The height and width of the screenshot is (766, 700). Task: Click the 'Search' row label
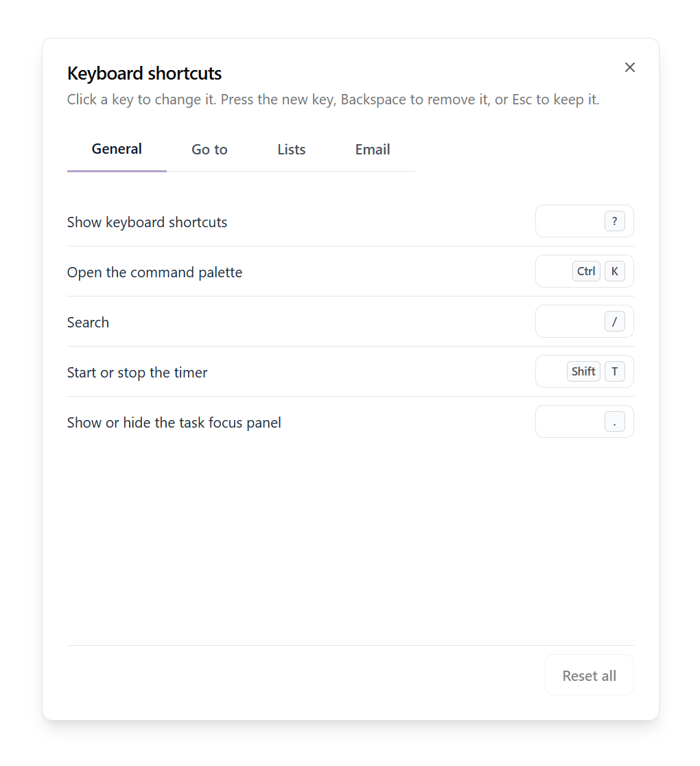[x=88, y=323]
